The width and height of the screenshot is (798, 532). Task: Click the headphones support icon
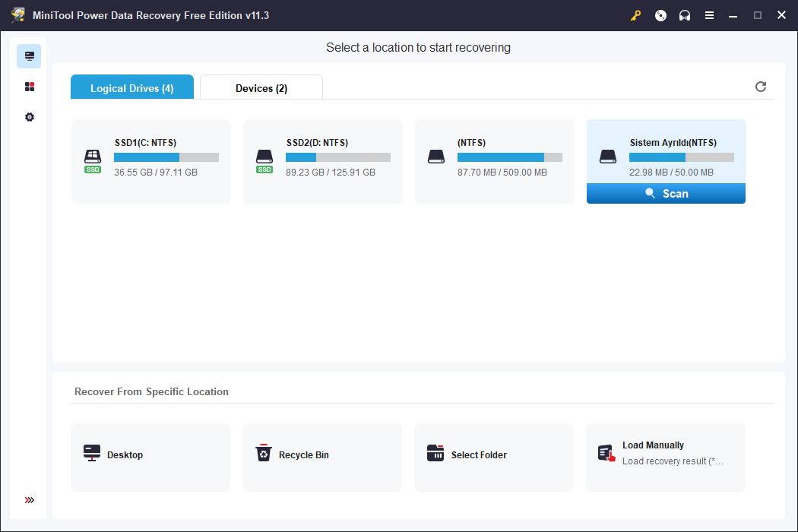click(x=685, y=15)
